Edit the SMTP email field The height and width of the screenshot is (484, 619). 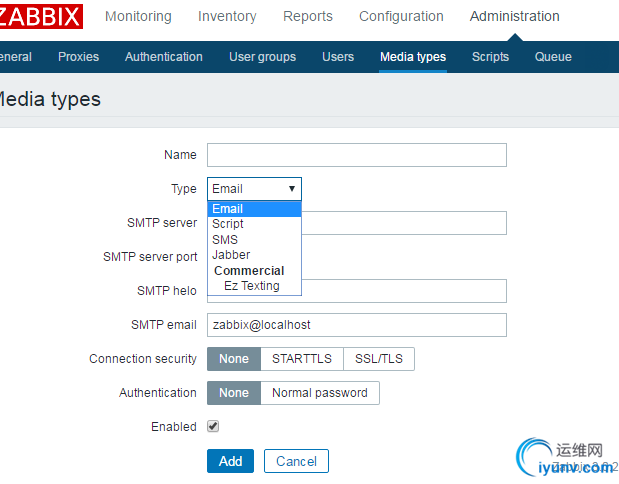(x=357, y=325)
